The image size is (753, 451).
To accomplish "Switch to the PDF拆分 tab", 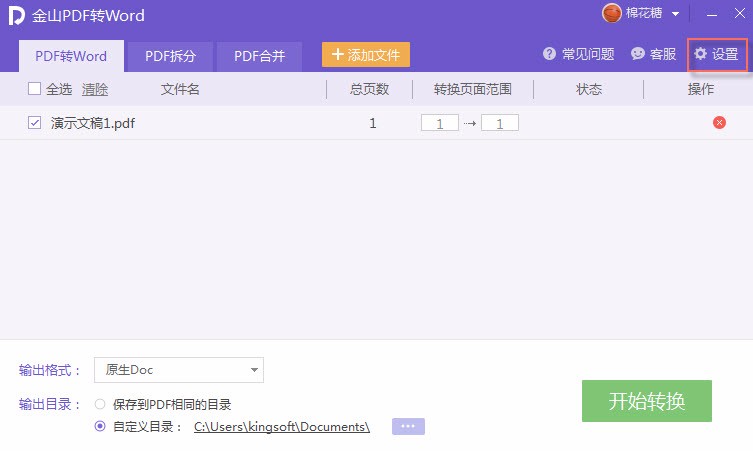I will [170, 56].
